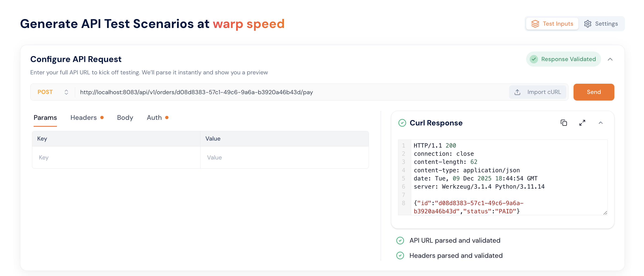Send the API request
Screen dimensions: 644x276
594,92
